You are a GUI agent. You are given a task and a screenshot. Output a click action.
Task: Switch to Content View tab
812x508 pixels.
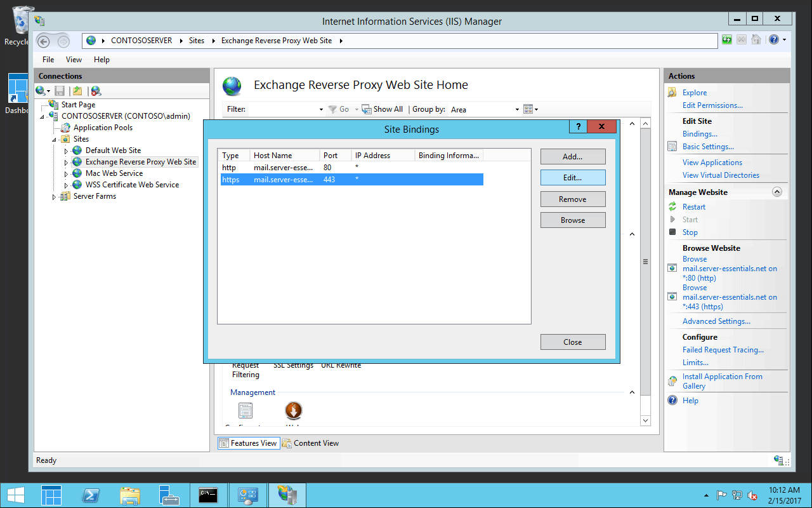[x=310, y=443]
